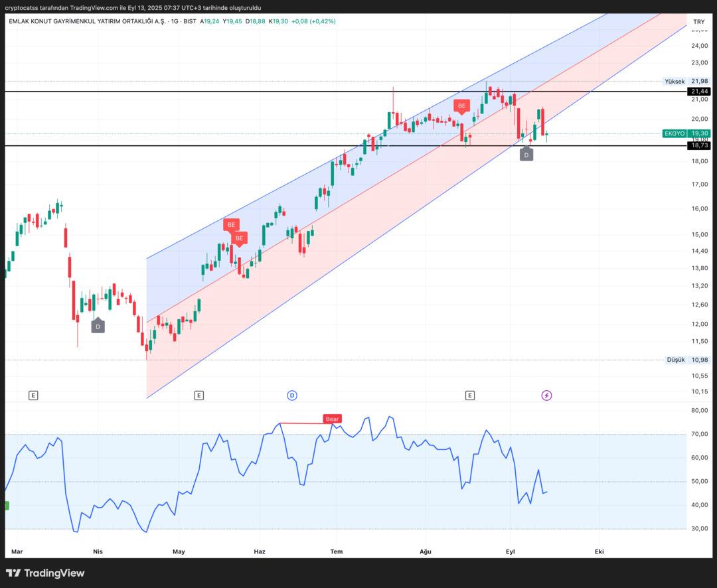This screenshot has height=588, width=717.
Task: Click the +0,08 (+0,42%) change value
Action: (313, 21)
